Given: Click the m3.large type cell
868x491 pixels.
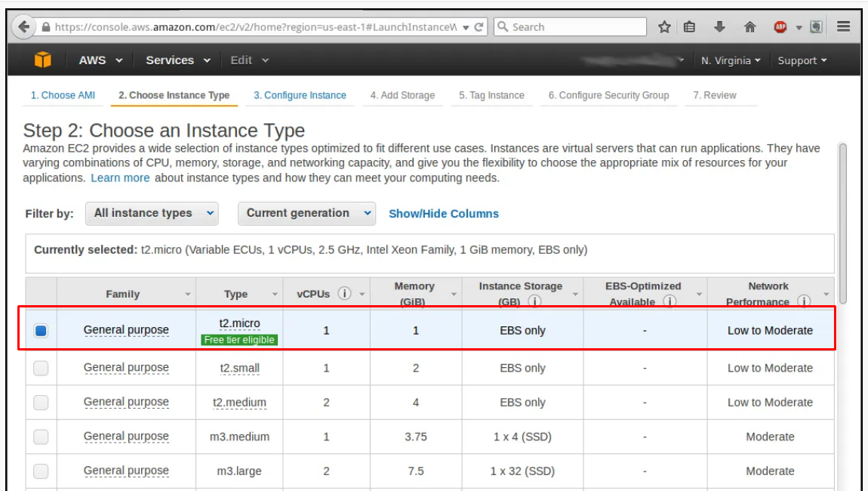Looking at the screenshot, I should point(239,471).
